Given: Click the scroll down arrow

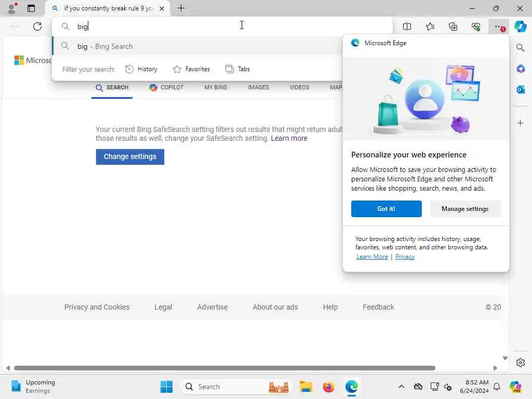Looking at the screenshot, I should pos(505,358).
